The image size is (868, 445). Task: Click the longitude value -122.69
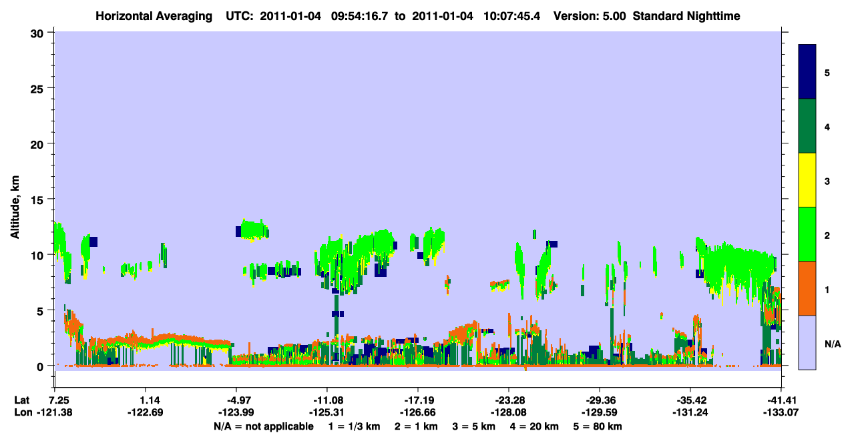tap(146, 412)
